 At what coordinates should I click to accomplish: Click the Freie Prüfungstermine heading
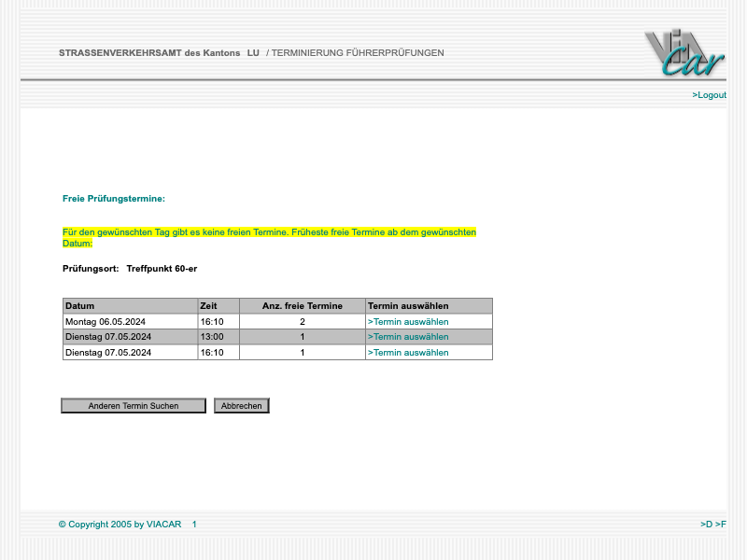click(114, 199)
